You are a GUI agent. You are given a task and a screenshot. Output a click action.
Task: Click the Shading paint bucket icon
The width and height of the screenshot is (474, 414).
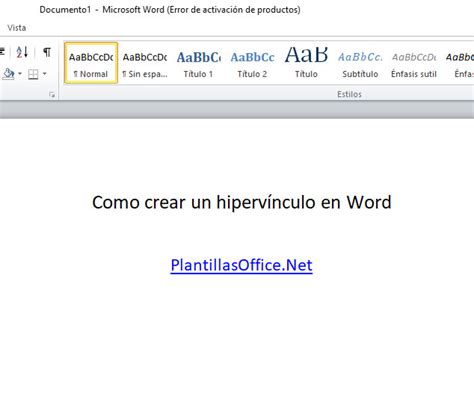coord(8,74)
